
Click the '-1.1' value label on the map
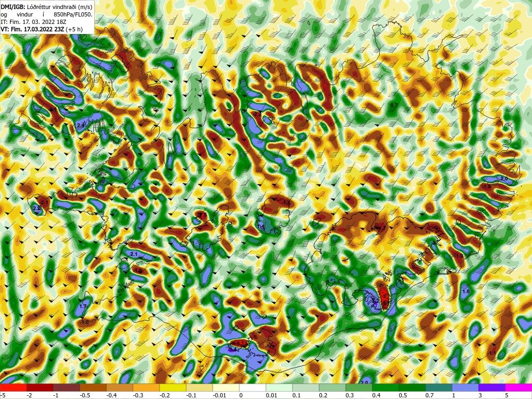pos(491,353)
